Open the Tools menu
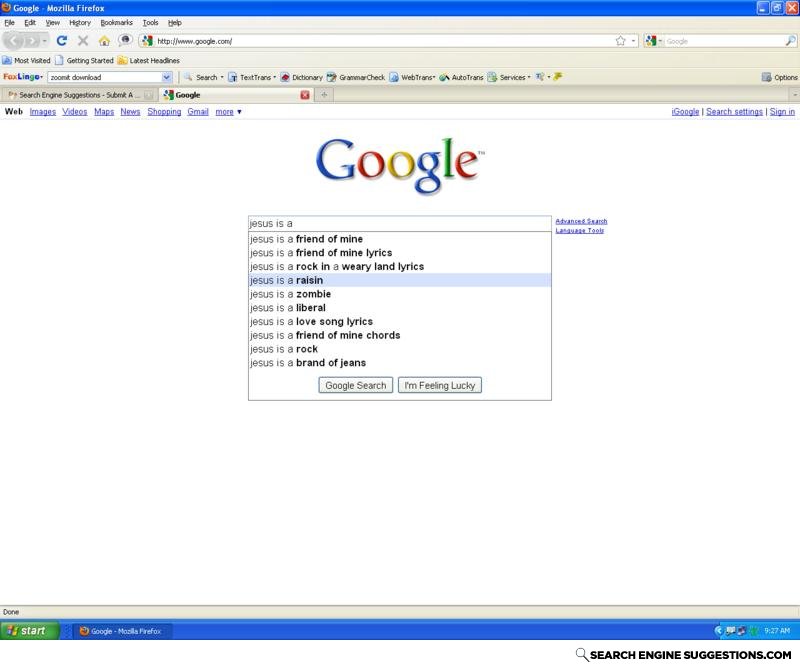Image resolution: width=800 pixels, height=666 pixels. pyautogui.click(x=151, y=22)
